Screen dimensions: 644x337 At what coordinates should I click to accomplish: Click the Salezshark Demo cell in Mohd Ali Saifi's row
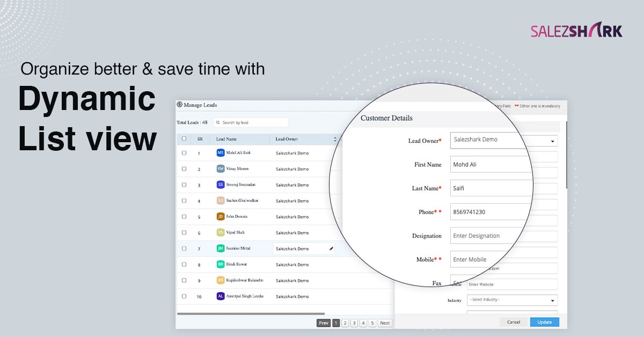pyautogui.click(x=292, y=153)
